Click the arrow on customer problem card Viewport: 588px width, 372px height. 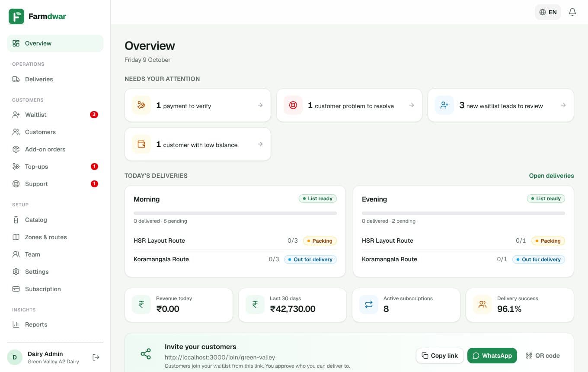[412, 105]
